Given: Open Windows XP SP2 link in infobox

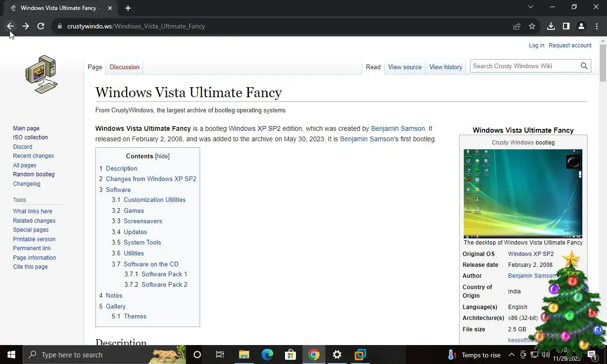Looking at the screenshot, I should [531, 254].
